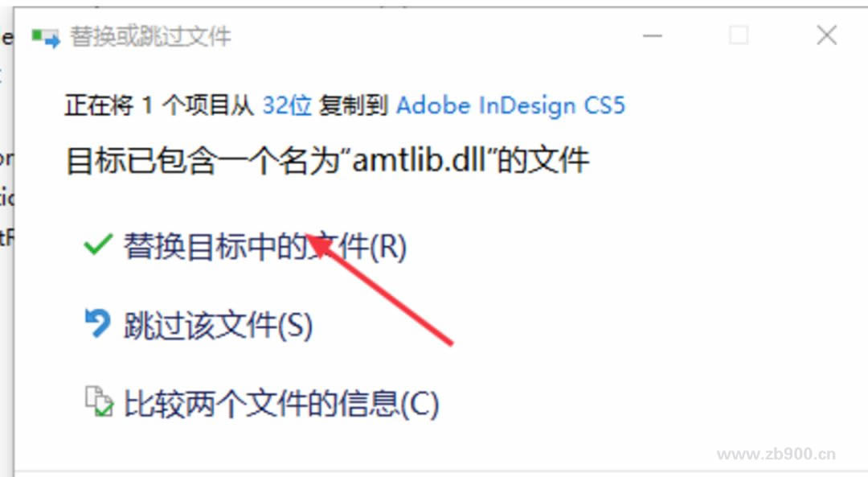
Task: Choose 替换目标中的文件(R) option
Action: (264, 246)
